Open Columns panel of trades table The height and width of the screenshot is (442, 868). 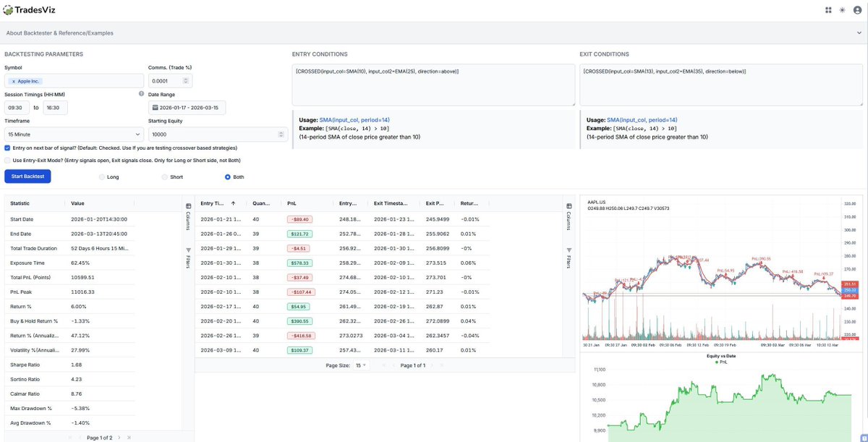tap(569, 217)
